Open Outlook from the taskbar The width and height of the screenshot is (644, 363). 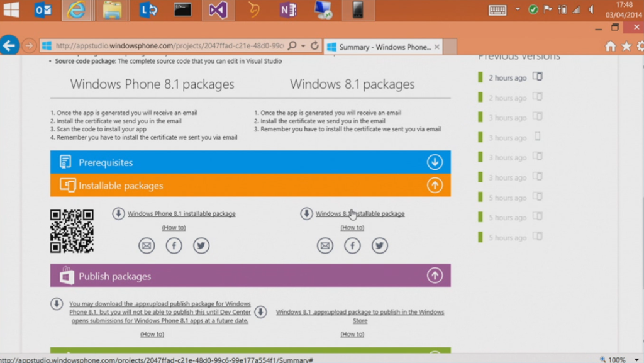(43, 10)
